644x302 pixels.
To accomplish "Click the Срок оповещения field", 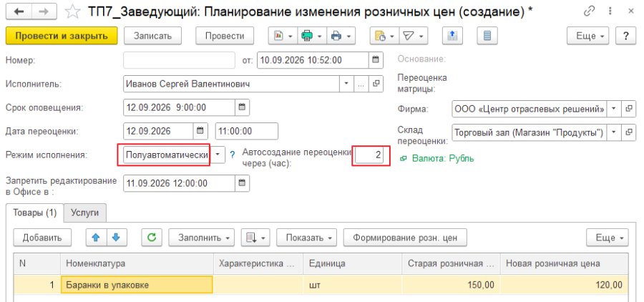I will 179,107.
